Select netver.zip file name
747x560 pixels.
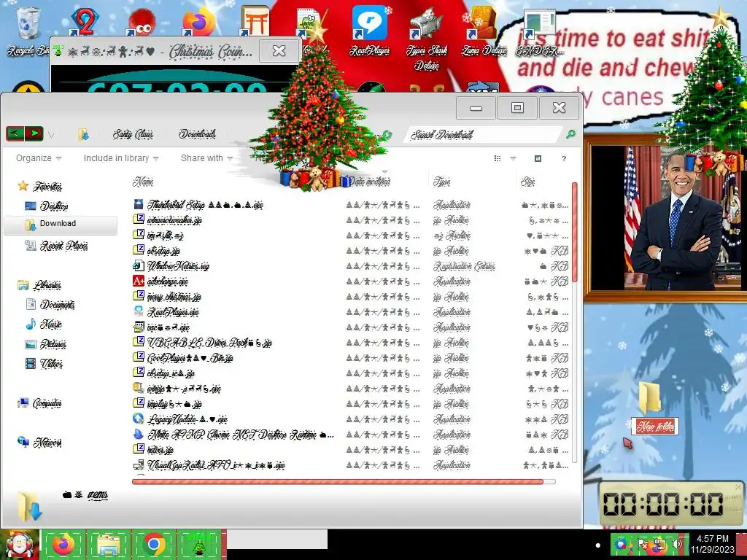160,449
